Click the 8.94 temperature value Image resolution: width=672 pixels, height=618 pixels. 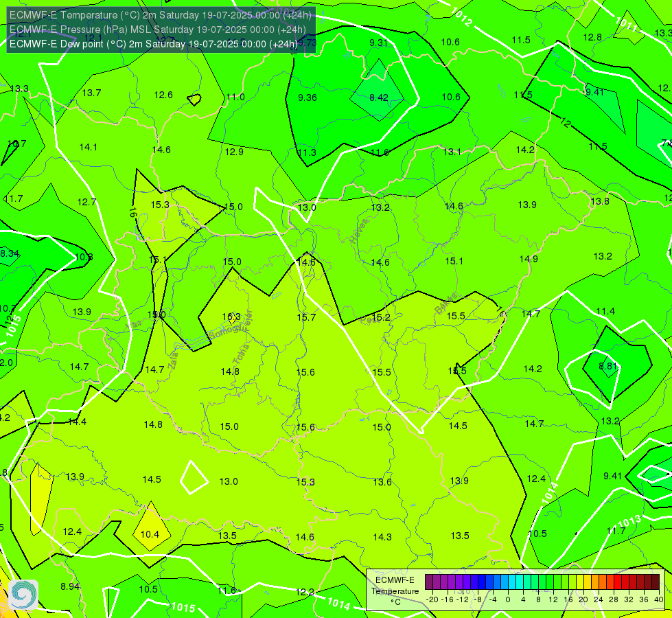70,586
